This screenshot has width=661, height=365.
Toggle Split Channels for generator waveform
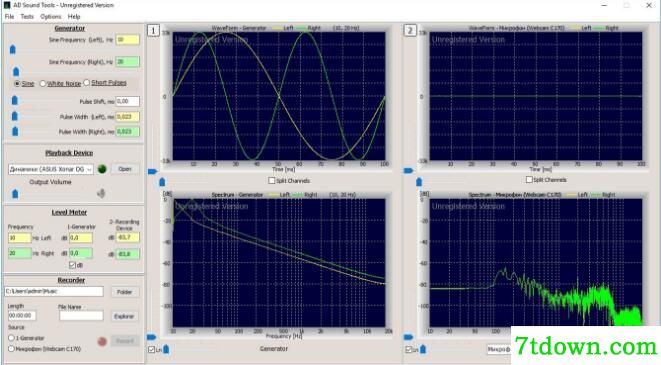pos(272,180)
